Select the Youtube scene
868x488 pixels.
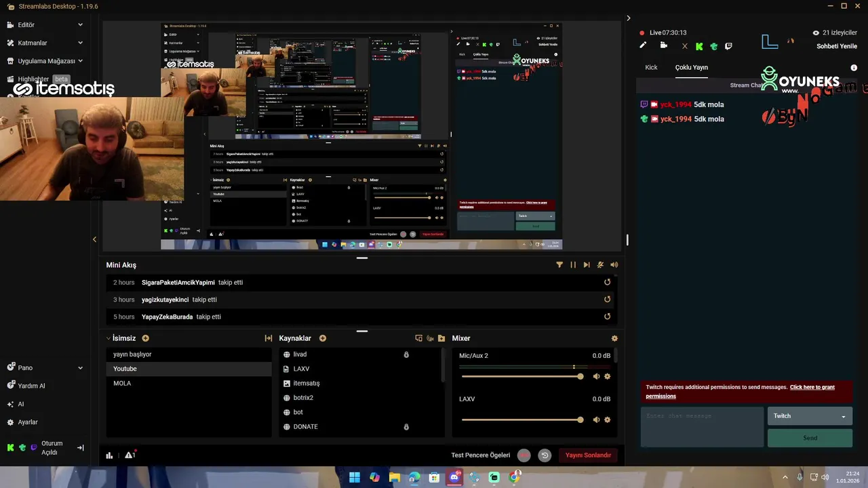(x=189, y=369)
